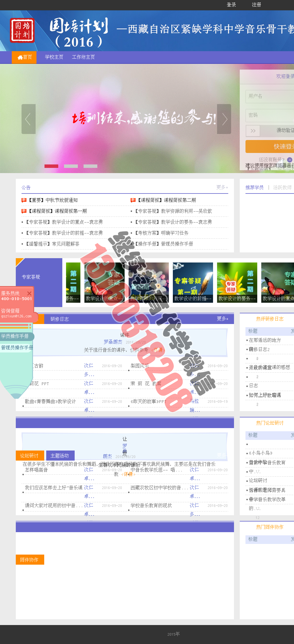
Task: Open 详情 beside 关于流行音乐的课件
Action: (x=158, y=350)
